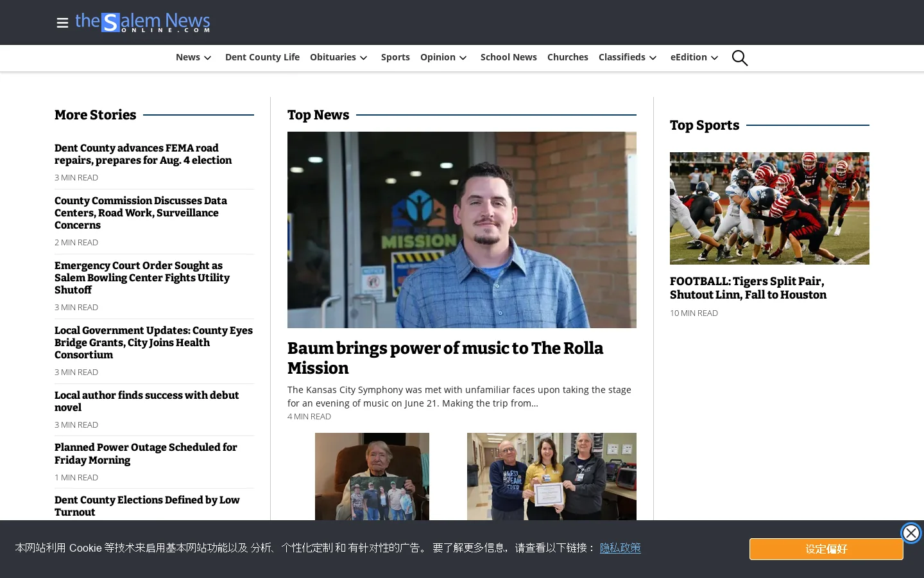Click the More Stories heading

pyautogui.click(x=96, y=115)
